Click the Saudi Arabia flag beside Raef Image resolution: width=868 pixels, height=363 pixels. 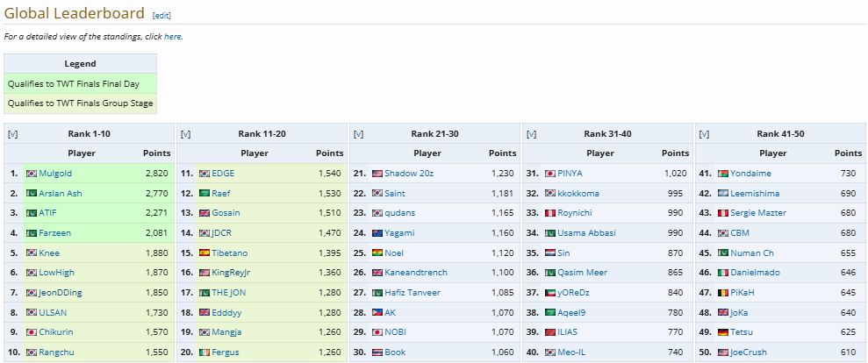click(204, 194)
